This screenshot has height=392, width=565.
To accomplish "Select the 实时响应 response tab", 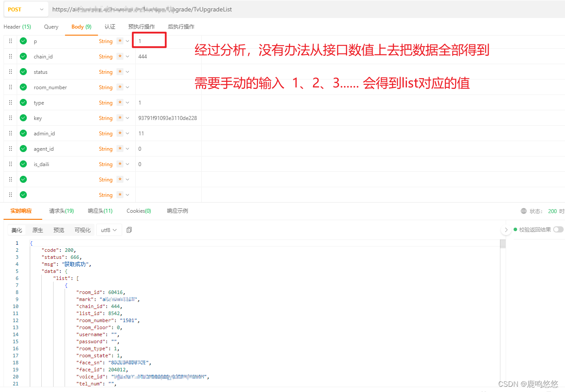I will pyautogui.click(x=21, y=211).
